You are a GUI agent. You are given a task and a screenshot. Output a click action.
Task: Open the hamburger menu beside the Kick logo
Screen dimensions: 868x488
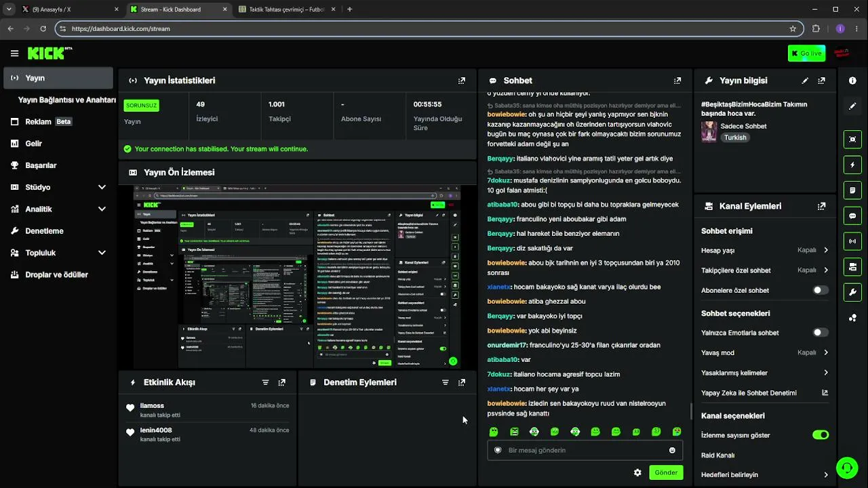(14, 54)
